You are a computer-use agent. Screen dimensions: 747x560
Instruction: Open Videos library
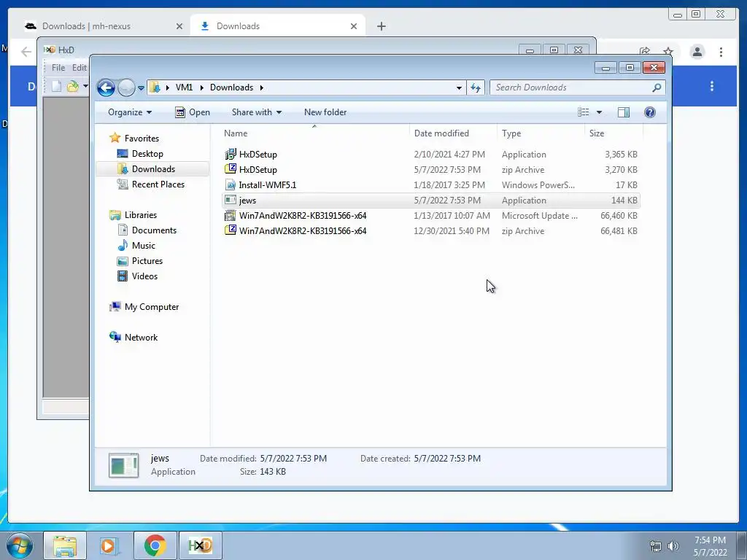pos(144,276)
